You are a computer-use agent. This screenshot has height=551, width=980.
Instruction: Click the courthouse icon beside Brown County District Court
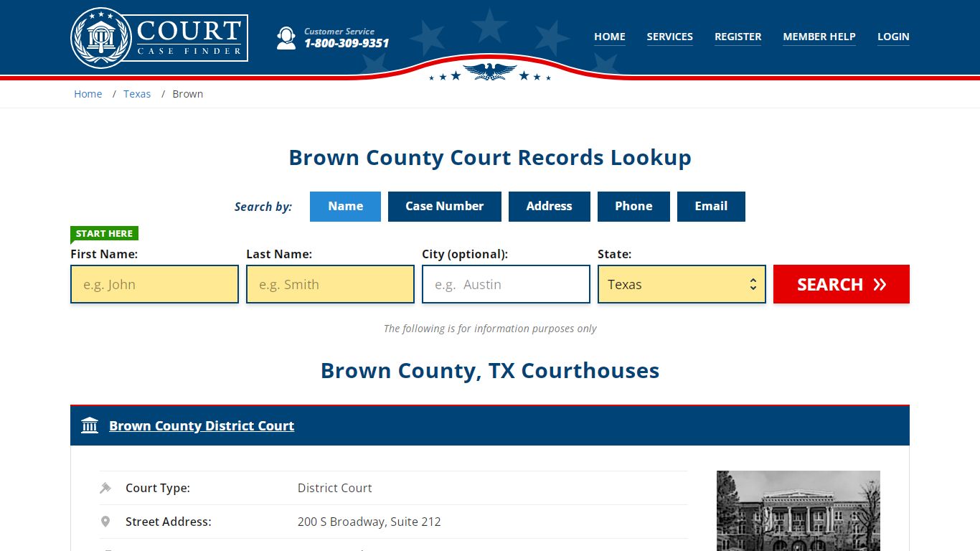[x=90, y=425]
